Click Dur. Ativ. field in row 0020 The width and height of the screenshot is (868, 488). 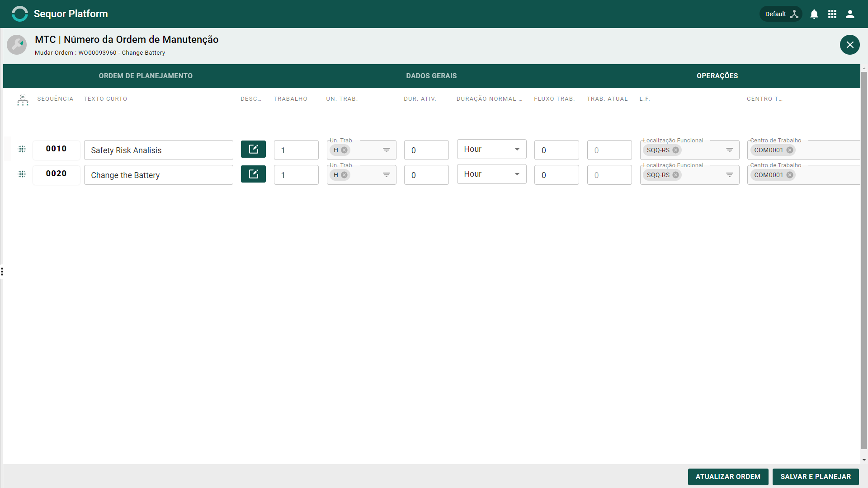coord(426,175)
